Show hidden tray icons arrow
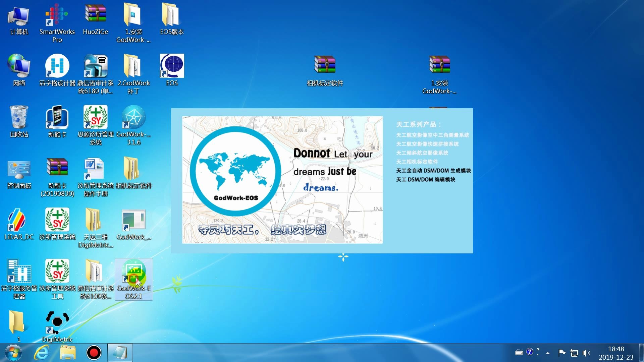The width and height of the screenshot is (644, 362). (x=548, y=353)
